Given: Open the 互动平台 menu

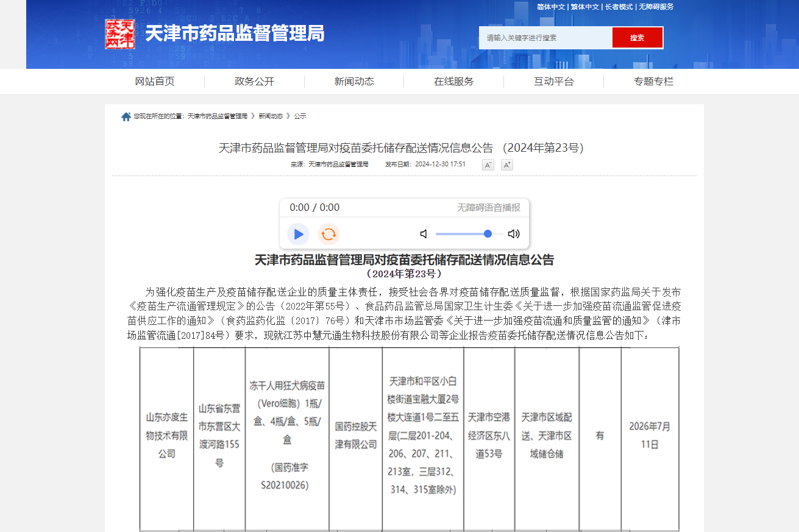Looking at the screenshot, I should (x=554, y=82).
